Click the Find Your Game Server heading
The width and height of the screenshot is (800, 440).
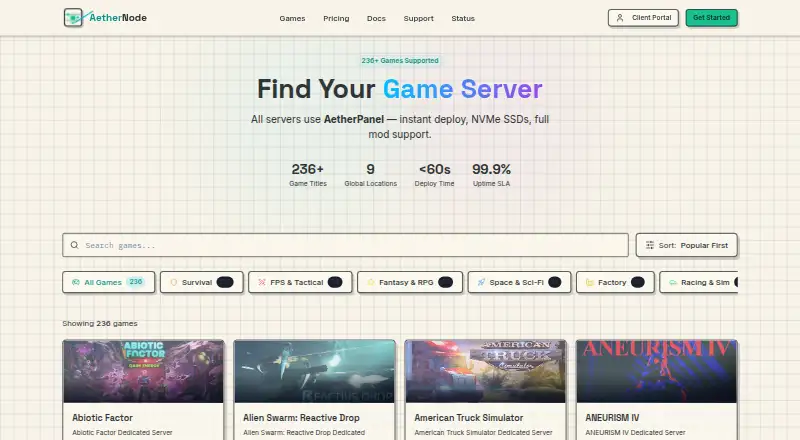tap(399, 89)
